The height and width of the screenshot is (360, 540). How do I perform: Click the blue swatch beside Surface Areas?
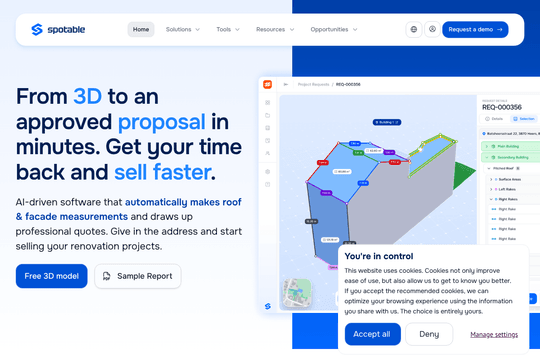click(x=496, y=179)
